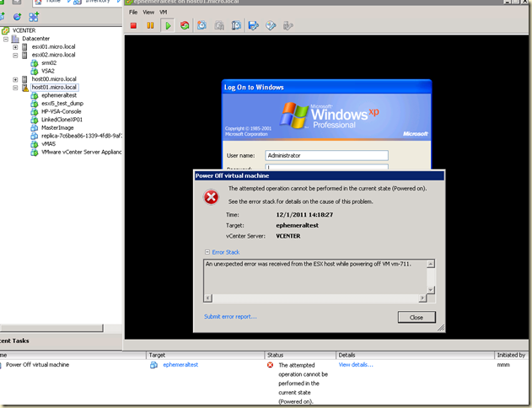
Task: Click the host01 warning host icon
Action: click(x=24, y=88)
